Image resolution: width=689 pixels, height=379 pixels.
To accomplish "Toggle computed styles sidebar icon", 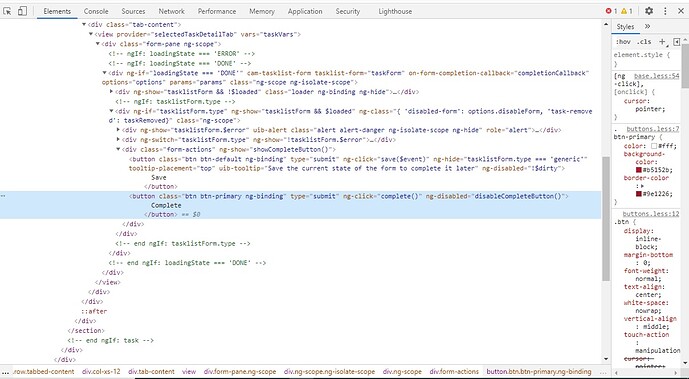I will click(677, 42).
